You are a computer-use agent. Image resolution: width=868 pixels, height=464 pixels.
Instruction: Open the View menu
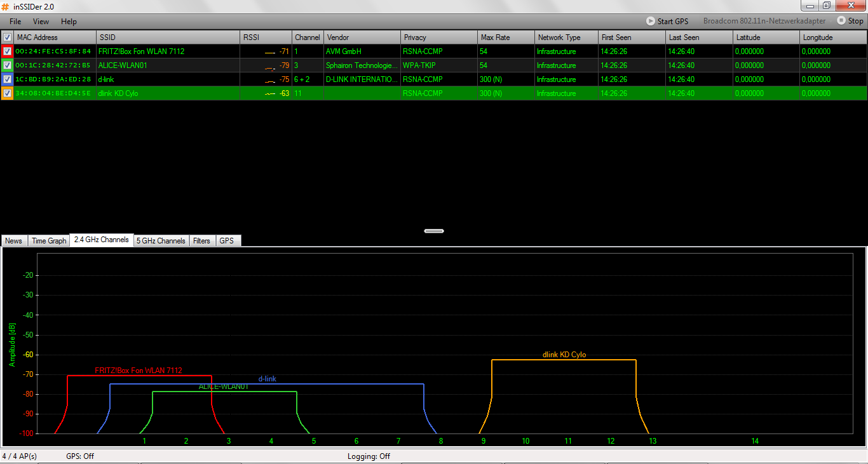[x=41, y=22]
